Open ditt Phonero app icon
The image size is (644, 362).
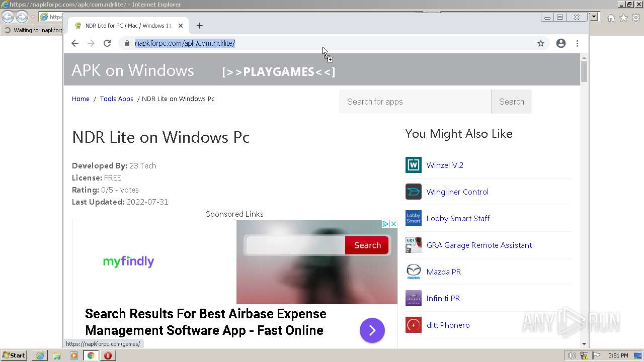coord(414,325)
